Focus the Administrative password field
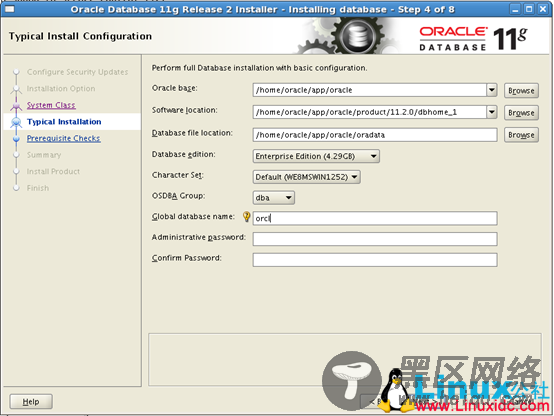554x416 pixels. 375,239
